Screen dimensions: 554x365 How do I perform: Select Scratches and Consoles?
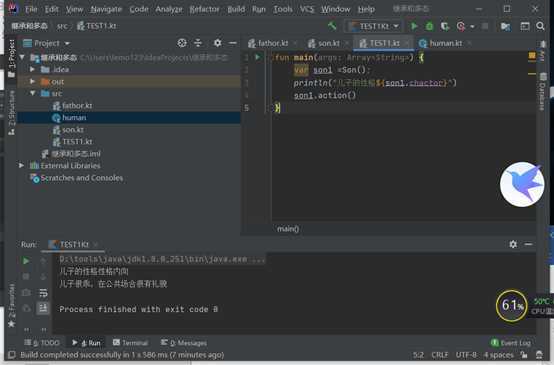(82, 178)
